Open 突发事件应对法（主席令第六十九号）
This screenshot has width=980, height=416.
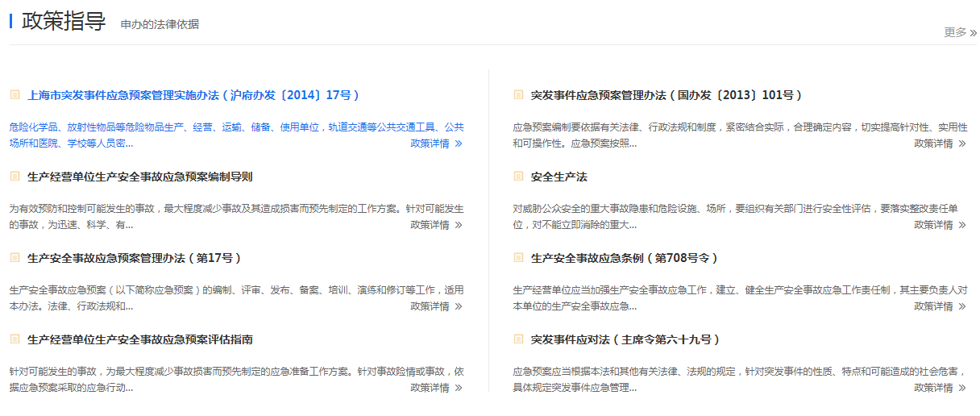pos(625,339)
